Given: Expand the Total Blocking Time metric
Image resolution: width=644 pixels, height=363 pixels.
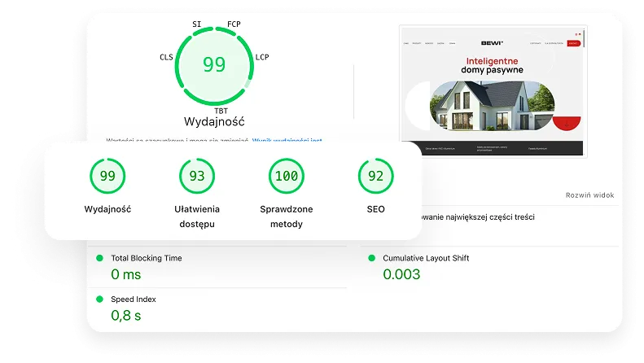Looking at the screenshot, I should click(x=147, y=258).
